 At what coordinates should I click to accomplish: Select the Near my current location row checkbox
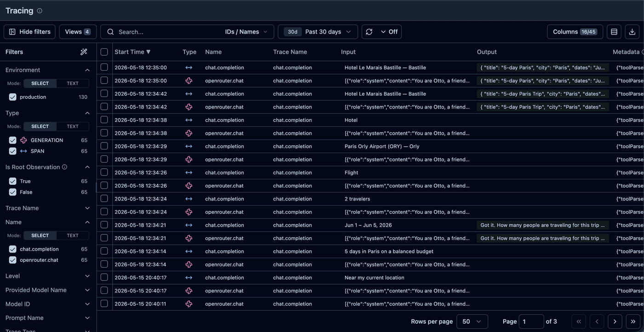tap(104, 277)
